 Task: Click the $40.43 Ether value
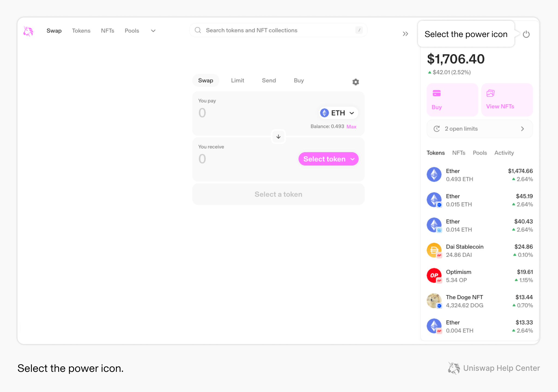click(x=523, y=222)
